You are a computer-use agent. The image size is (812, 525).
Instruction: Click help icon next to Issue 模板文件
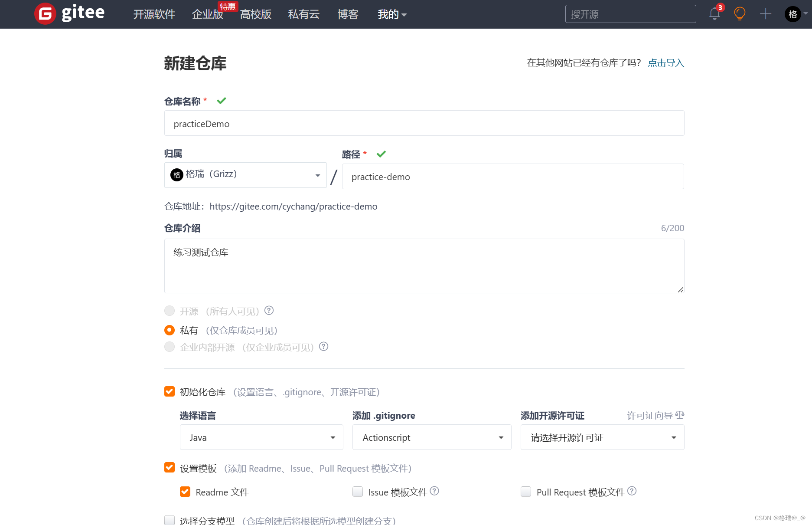(434, 491)
